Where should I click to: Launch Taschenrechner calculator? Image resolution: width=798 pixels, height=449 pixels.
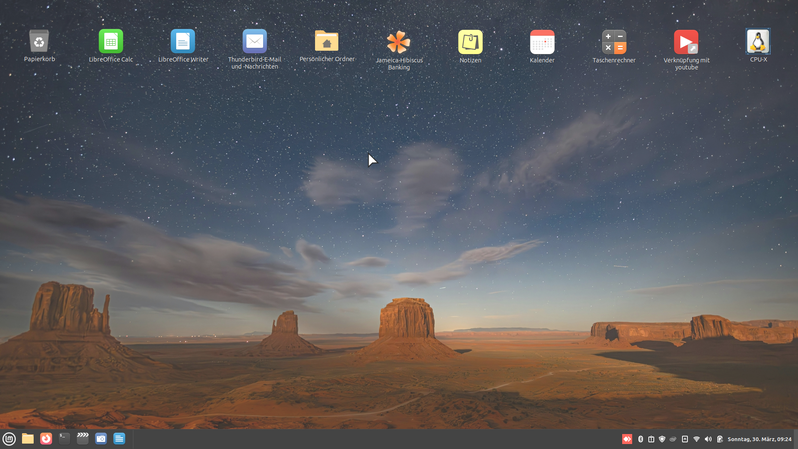click(x=614, y=42)
